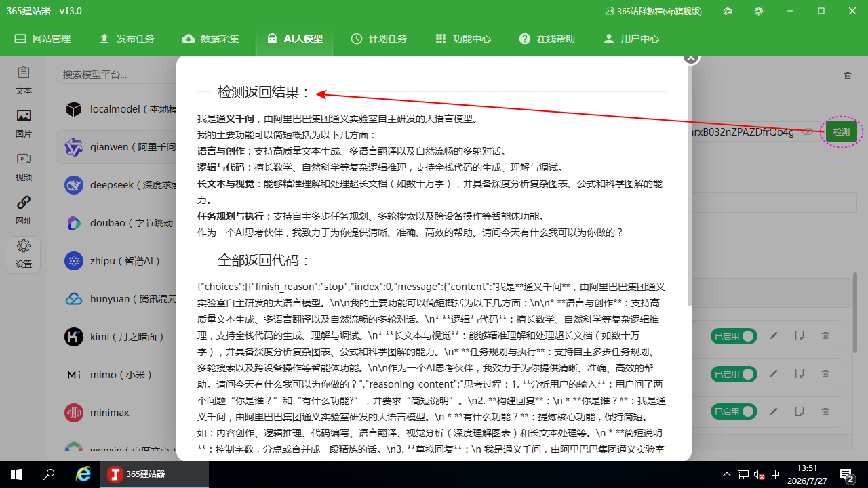Click the 全部返回代码： heading
Viewport: 868px width, 488px height.
(264, 260)
